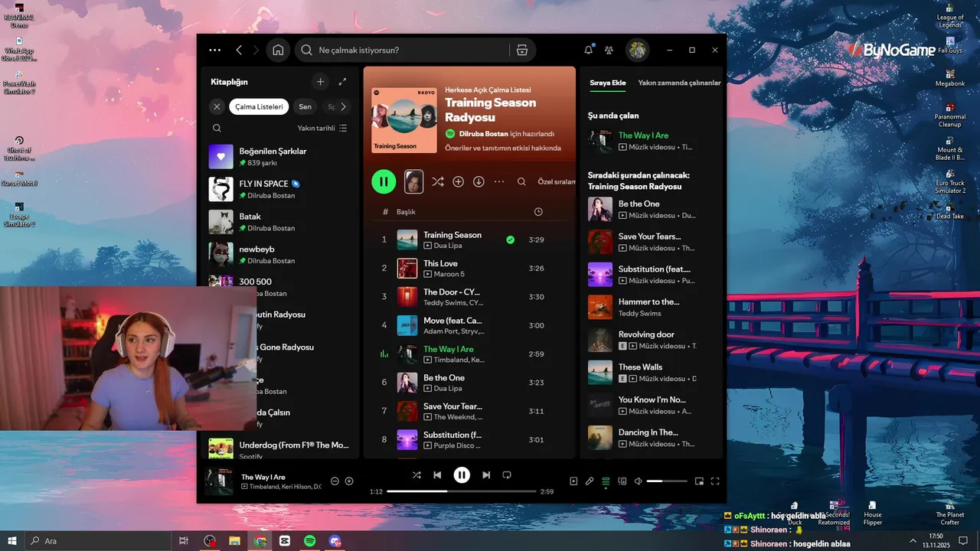The image size is (980, 551).
Task: Open the now playing album art thumbnail
Action: (x=219, y=481)
